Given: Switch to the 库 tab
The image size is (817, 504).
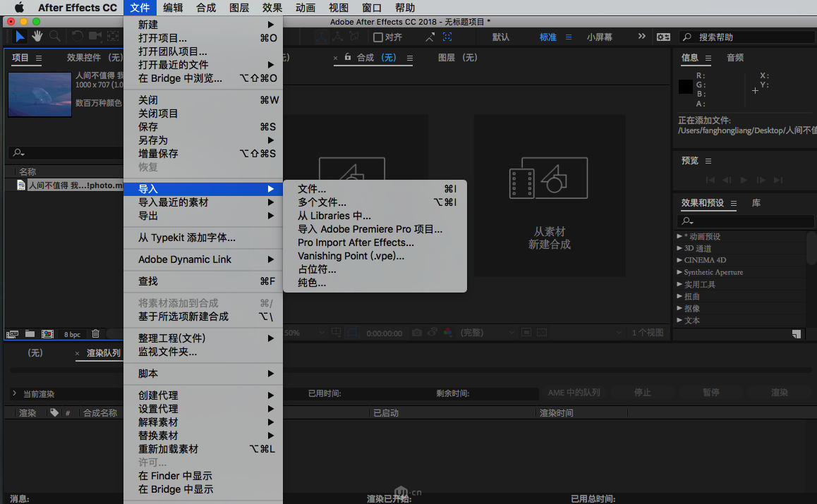Looking at the screenshot, I should pyautogui.click(x=756, y=203).
